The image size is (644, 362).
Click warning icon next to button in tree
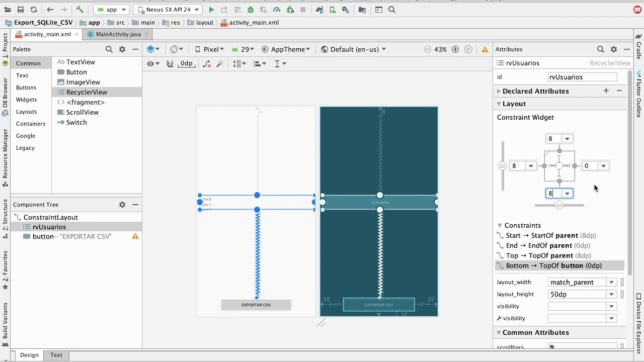[x=135, y=236]
